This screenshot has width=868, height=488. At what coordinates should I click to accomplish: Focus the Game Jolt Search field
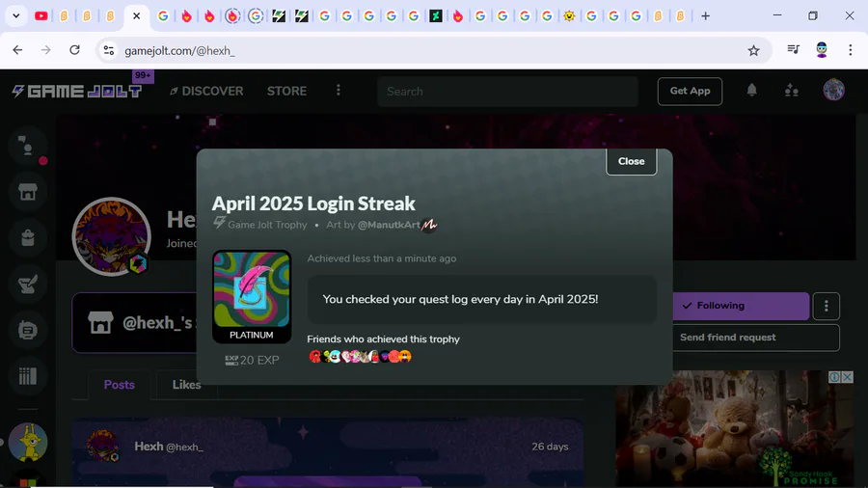[507, 92]
